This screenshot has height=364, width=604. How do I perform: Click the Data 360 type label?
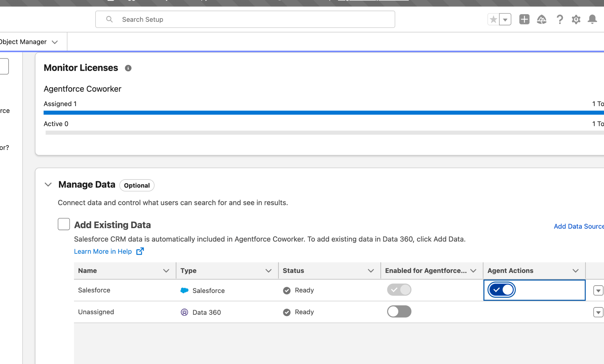(206, 312)
